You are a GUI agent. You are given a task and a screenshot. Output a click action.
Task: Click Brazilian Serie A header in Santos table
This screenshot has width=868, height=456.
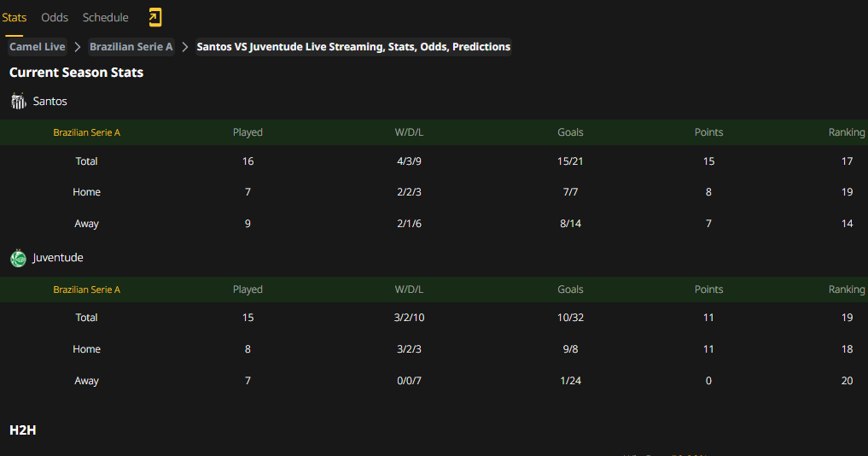point(86,132)
